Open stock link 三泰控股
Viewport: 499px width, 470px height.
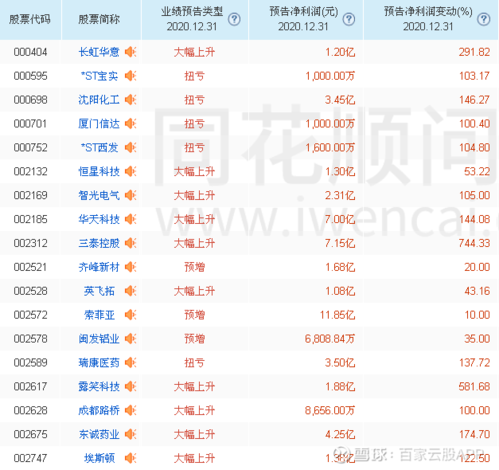coord(99,243)
